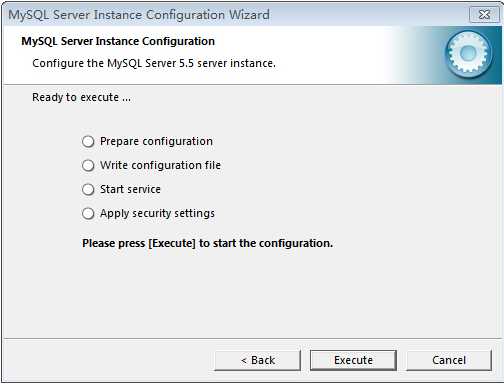The width and height of the screenshot is (504, 384).
Task: Select the Write configuration file step circle
Action: 88,165
